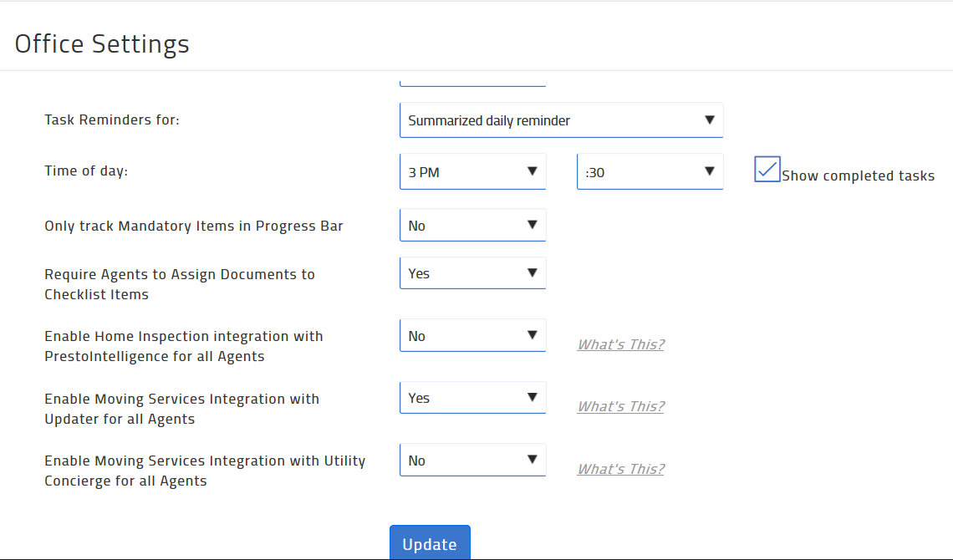The width and height of the screenshot is (953, 560).
Task: Click the Update button
Action: point(430,542)
